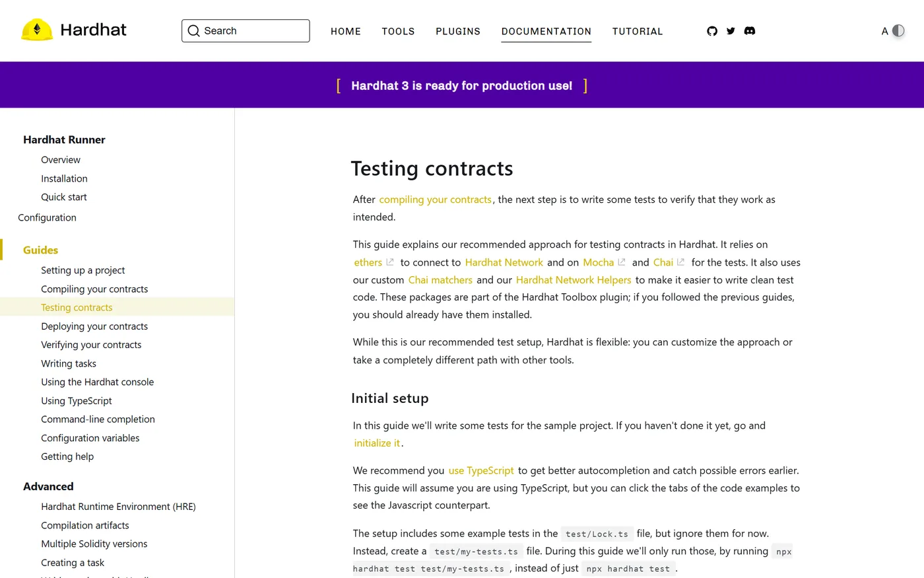
Task: Click the 'test/my-tests.ts' inline code after 'create a'
Action: (476, 552)
